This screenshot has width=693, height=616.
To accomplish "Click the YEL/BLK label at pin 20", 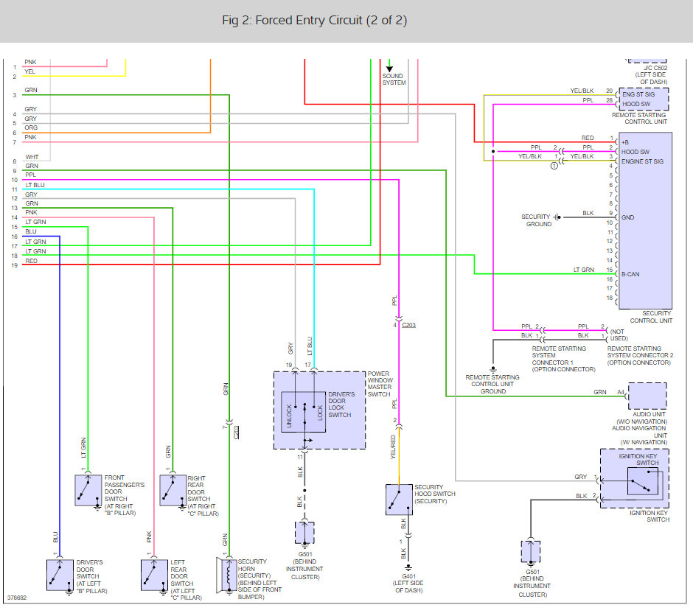I will pyautogui.click(x=582, y=91).
